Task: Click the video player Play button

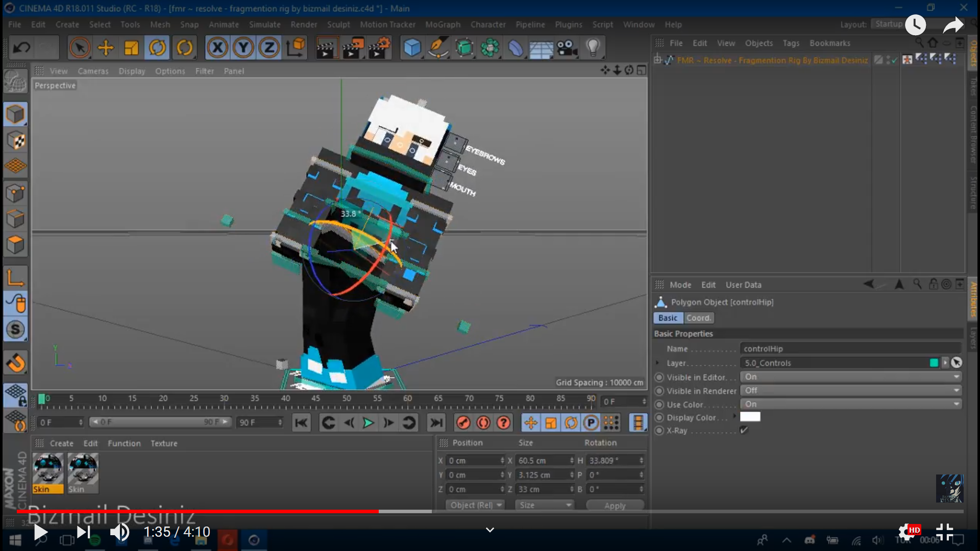Action: [x=40, y=532]
